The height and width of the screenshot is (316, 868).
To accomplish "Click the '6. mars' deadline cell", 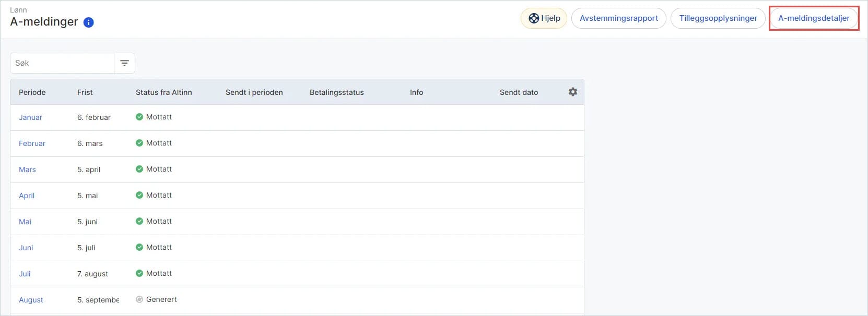I will (x=90, y=143).
